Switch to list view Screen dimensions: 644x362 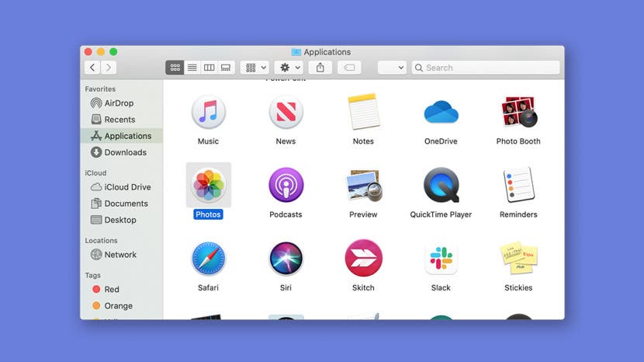(x=192, y=68)
